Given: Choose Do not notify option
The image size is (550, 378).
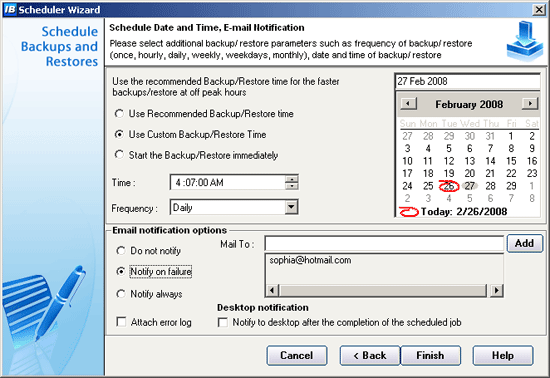Looking at the screenshot, I should click(121, 251).
